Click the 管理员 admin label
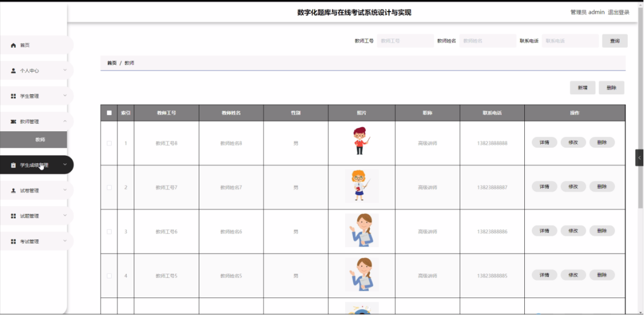Viewport: 644px width, 315px height. 587,12
